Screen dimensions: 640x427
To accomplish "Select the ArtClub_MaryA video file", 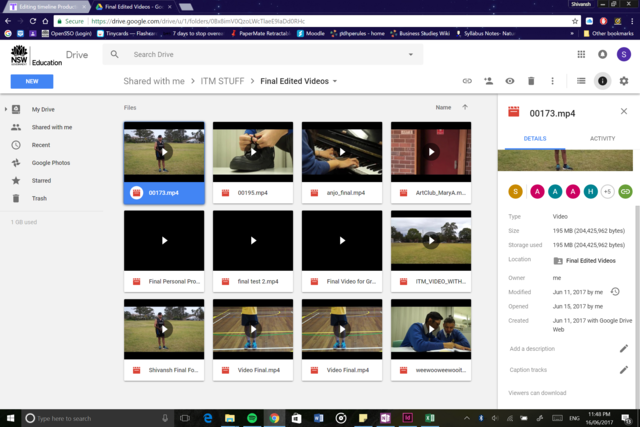I will click(431, 162).
